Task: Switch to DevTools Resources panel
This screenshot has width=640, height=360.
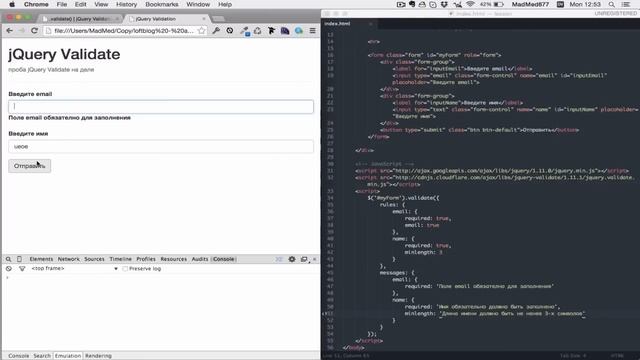Action: (173, 259)
